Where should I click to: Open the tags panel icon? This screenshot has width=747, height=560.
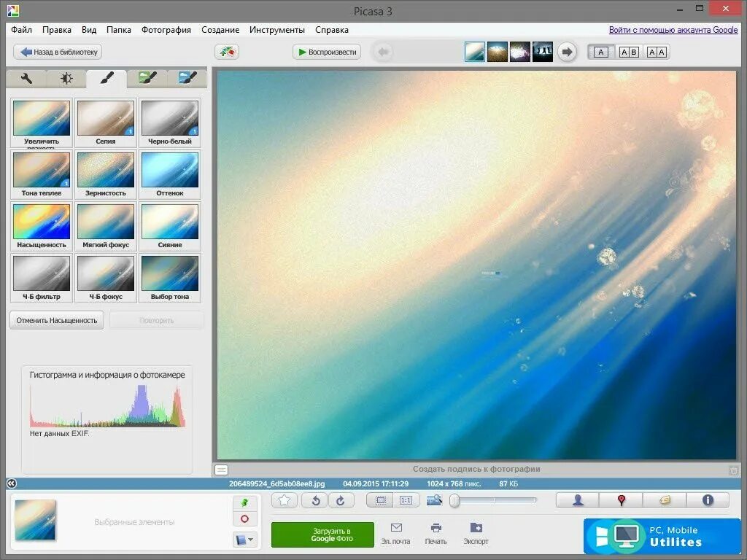click(665, 500)
